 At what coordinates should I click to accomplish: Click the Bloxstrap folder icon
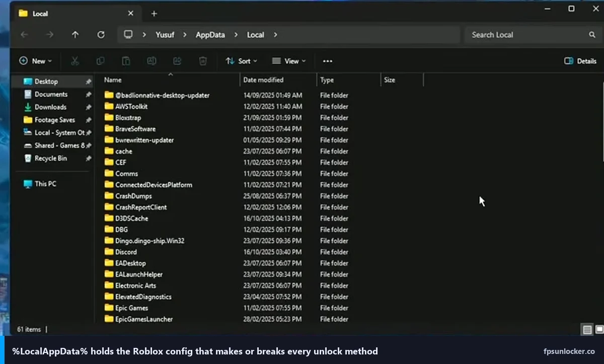tap(109, 117)
